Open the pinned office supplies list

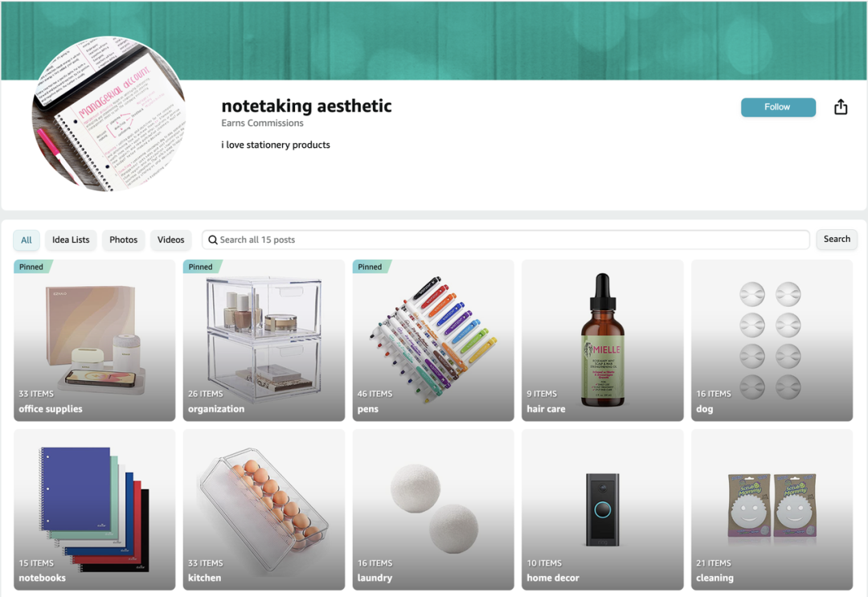[x=95, y=340]
